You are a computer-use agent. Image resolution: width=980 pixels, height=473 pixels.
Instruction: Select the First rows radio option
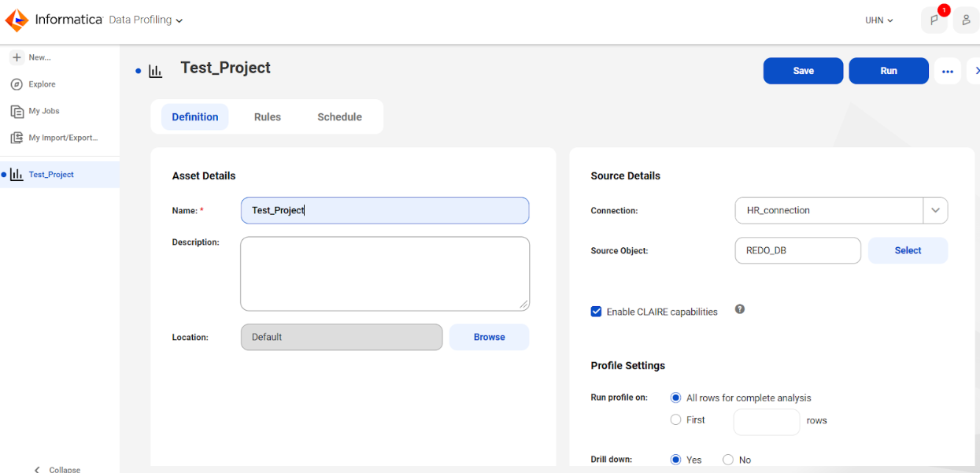675,419
